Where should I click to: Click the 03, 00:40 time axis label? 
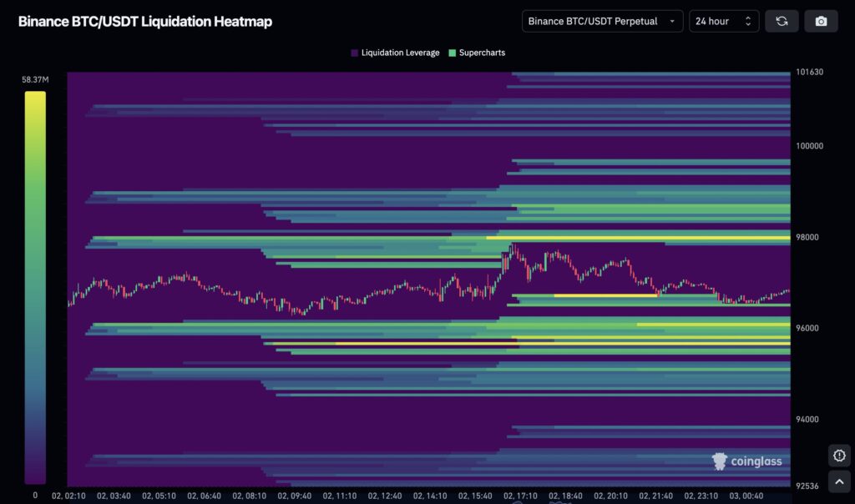tap(746, 496)
